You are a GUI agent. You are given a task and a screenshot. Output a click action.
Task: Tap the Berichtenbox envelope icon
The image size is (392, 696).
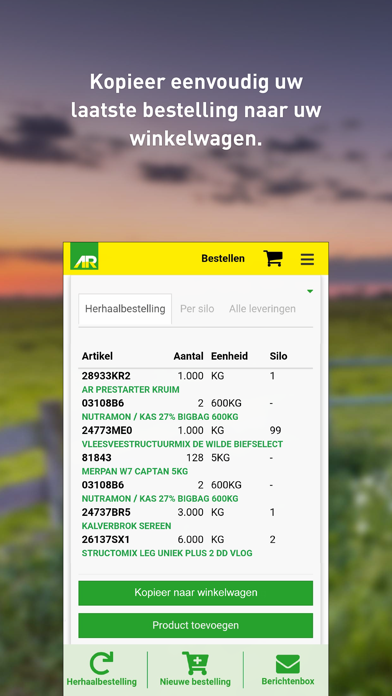click(288, 664)
